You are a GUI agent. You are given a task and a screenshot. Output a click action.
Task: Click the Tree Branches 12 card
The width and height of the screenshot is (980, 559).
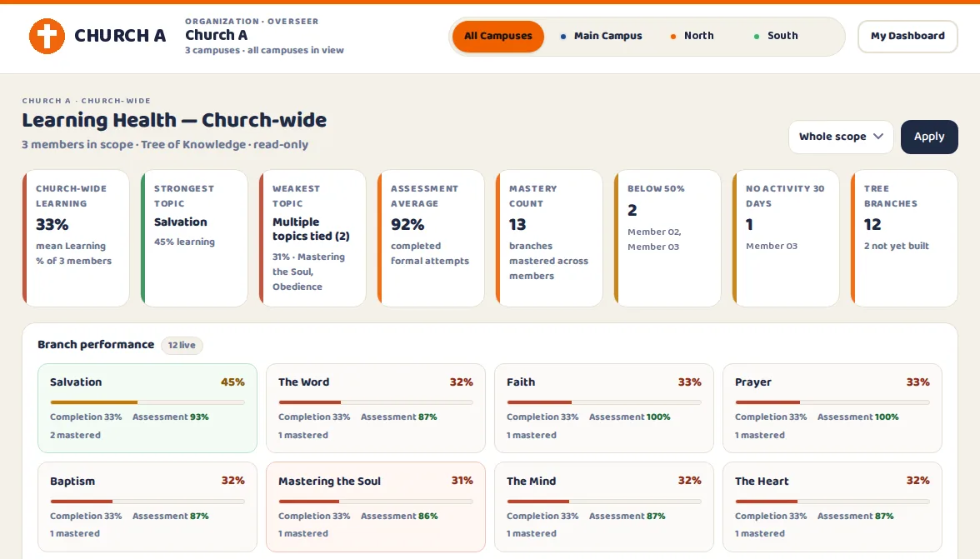904,238
